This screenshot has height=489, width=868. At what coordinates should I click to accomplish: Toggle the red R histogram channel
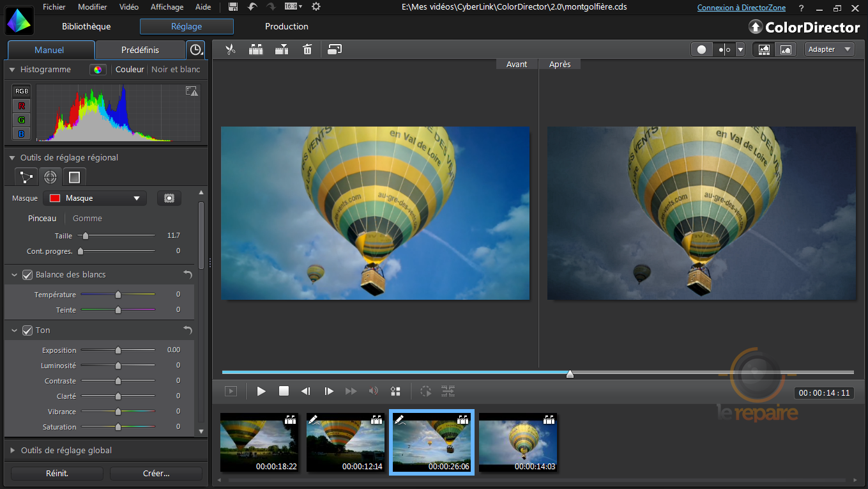point(22,105)
